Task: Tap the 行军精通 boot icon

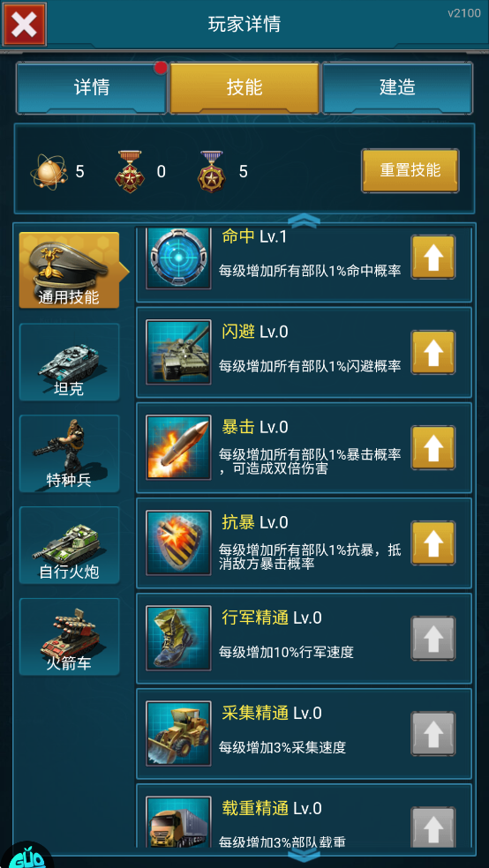Action: coord(178,638)
